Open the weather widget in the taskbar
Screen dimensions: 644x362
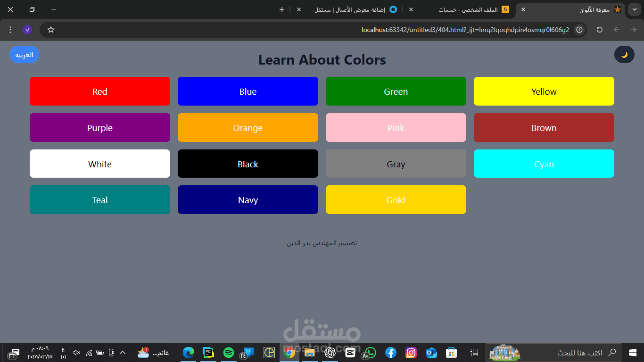153,353
